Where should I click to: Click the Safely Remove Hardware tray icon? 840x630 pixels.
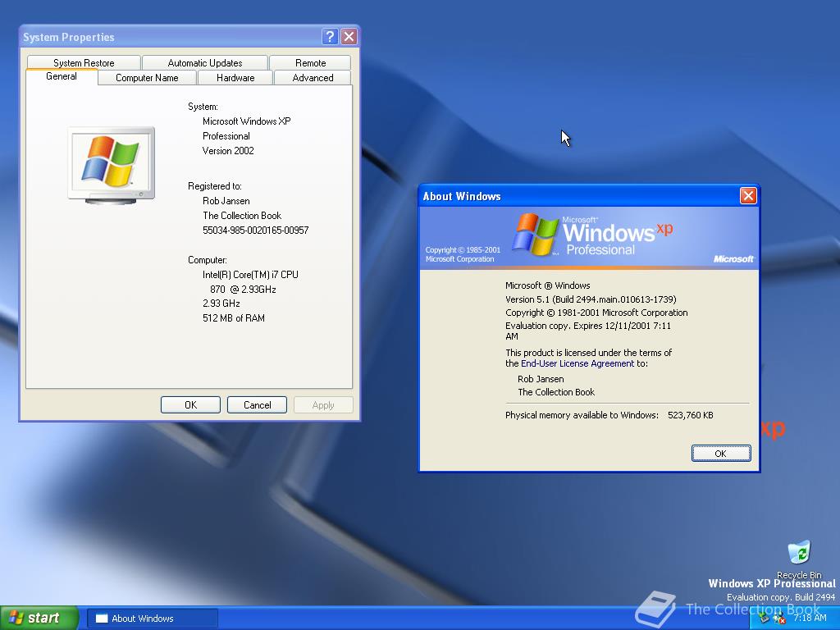coord(764,618)
